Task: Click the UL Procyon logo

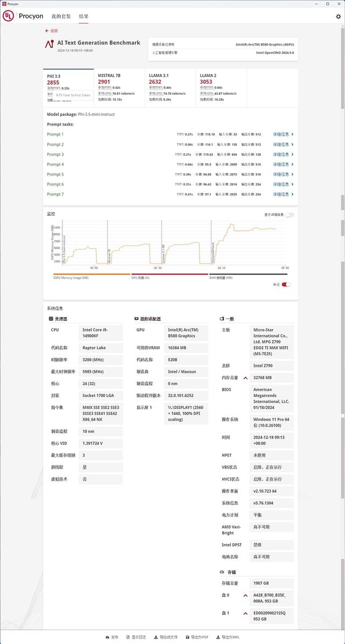Action: pos(23,16)
